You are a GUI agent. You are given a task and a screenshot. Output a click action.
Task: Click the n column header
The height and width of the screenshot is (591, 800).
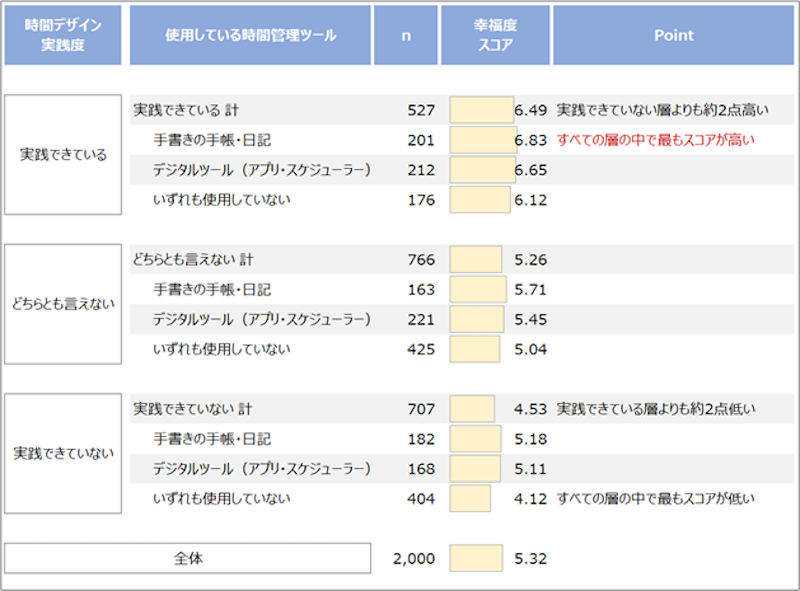tap(406, 35)
